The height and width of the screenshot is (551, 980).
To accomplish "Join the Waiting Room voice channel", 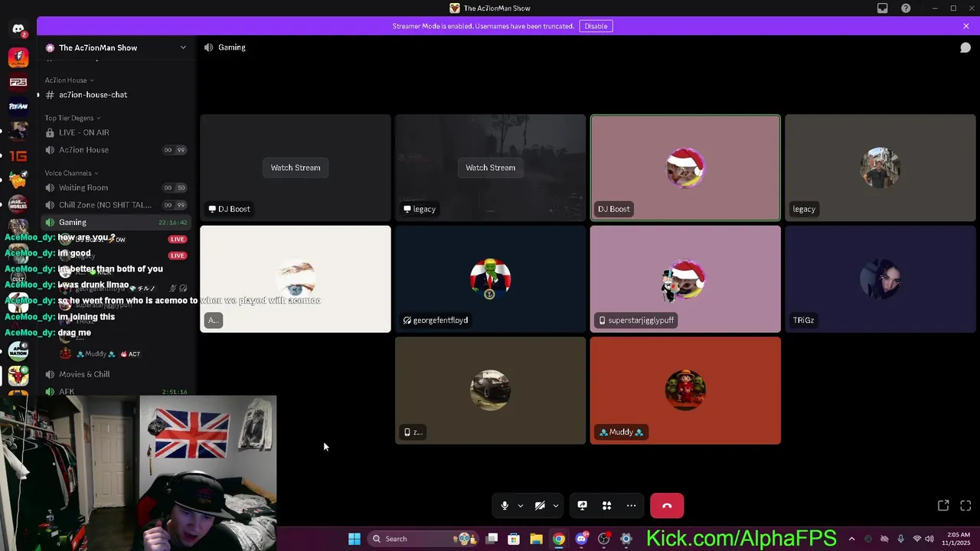I will (115, 187).
